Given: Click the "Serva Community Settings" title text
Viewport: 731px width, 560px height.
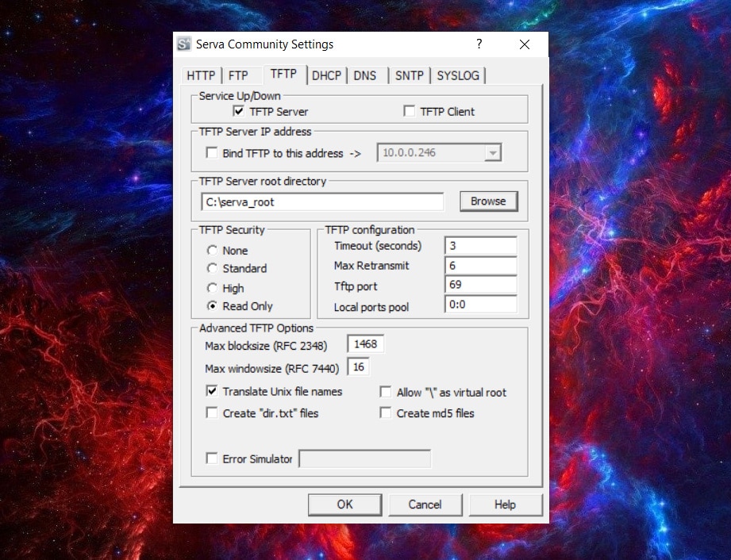Looking at the screenshot, I should point(265,44).
